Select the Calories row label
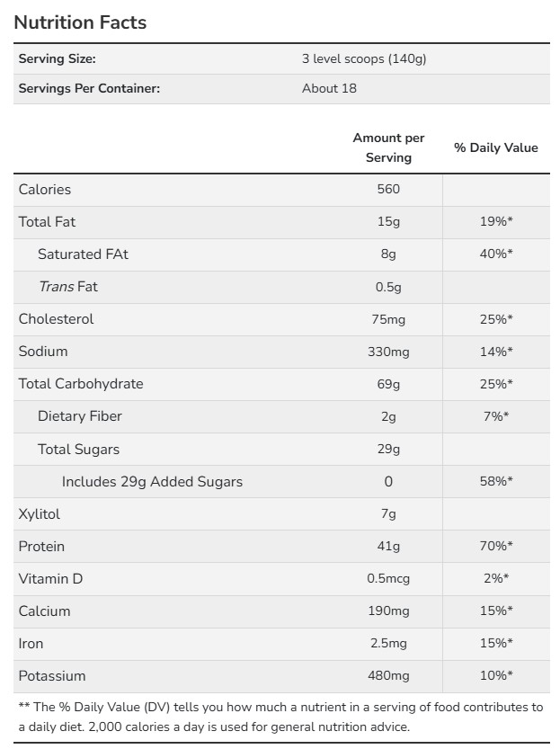Viewport: 560px width, 749px height. click(45, 190)
